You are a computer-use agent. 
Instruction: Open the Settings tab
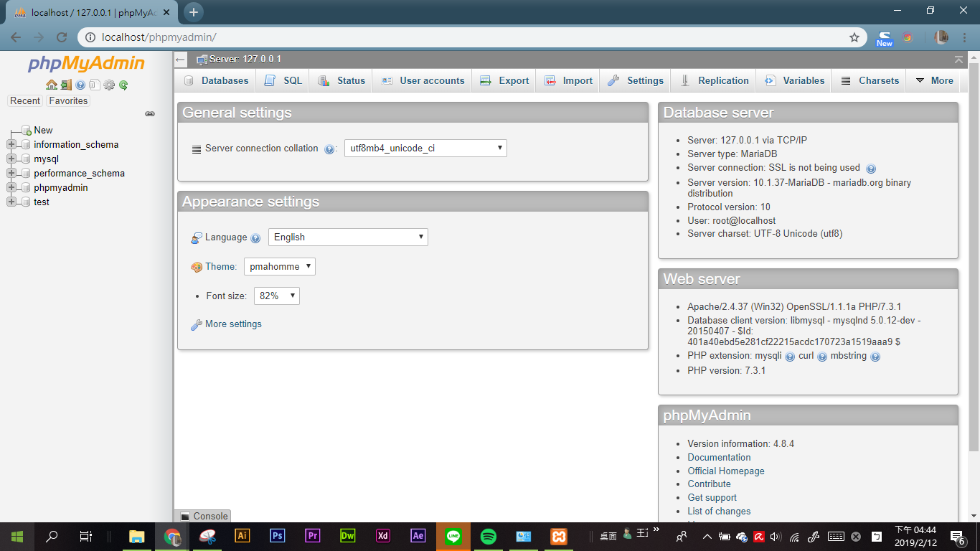(x=636, y=80)
